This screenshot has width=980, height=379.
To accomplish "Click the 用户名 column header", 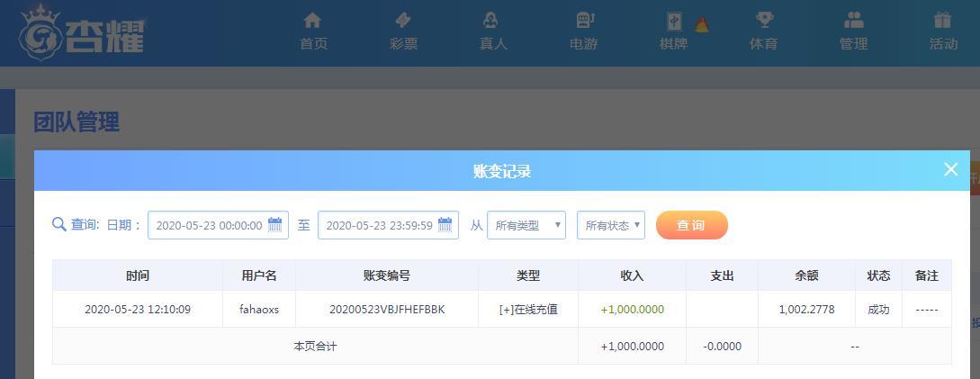I will pos(259,275).
